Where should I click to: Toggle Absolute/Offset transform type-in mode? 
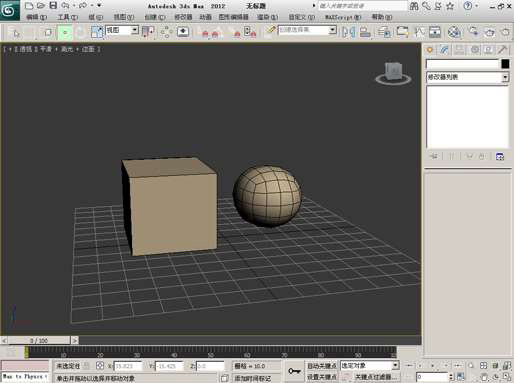[x=100, y=366]
